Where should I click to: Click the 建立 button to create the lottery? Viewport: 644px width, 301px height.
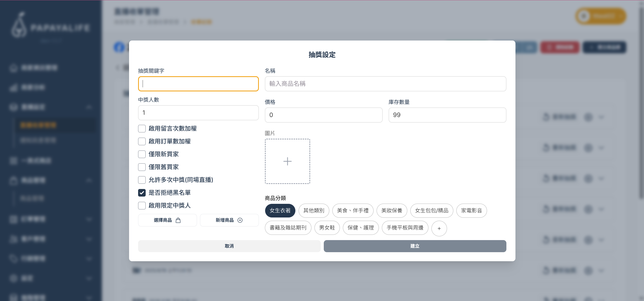point(415,246)
